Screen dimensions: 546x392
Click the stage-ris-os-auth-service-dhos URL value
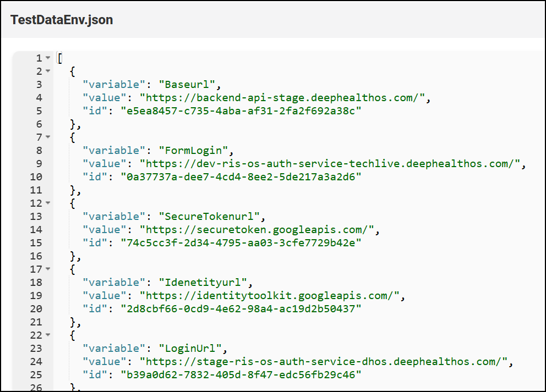[324, 362]
